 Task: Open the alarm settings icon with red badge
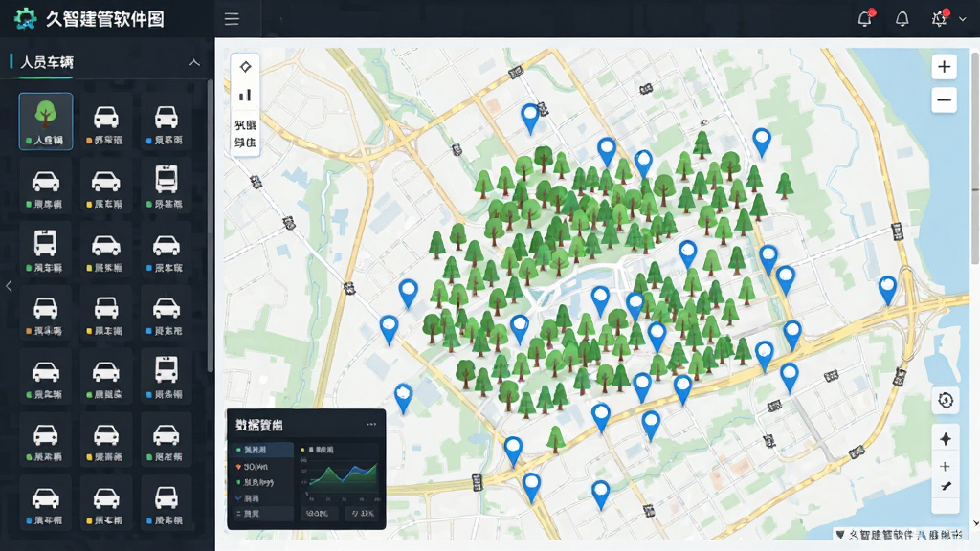[x=940, y=19]
